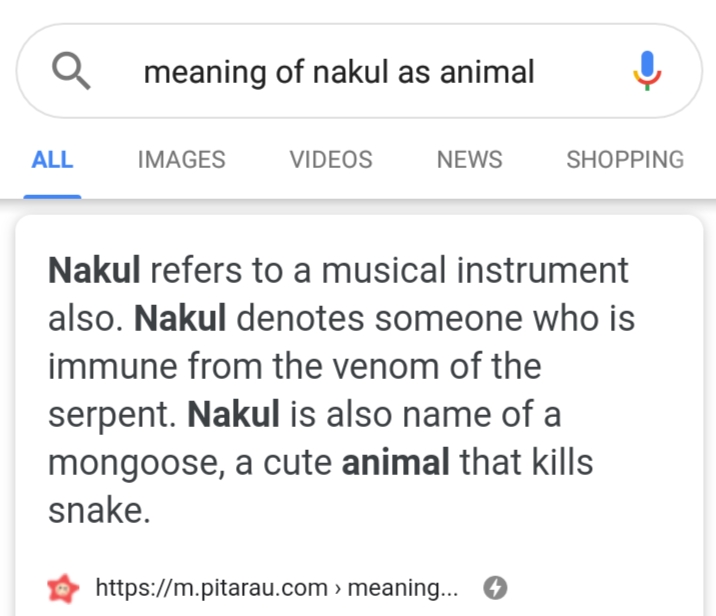Tap the microphone voice search icon

coord(647,71)
